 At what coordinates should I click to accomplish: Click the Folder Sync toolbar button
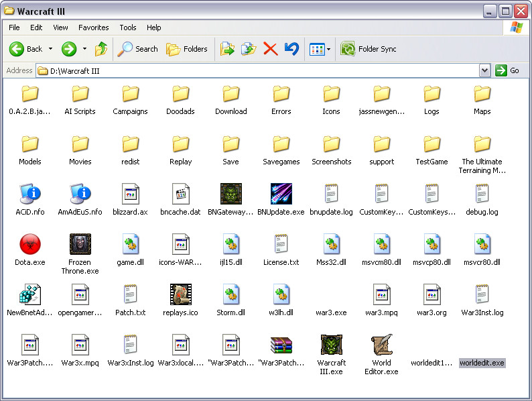(x=369, y=49)
